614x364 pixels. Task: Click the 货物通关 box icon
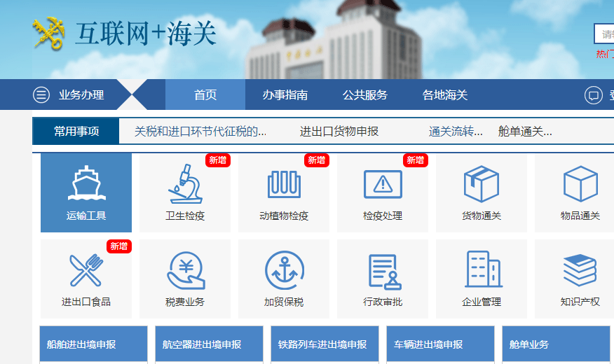482,185
